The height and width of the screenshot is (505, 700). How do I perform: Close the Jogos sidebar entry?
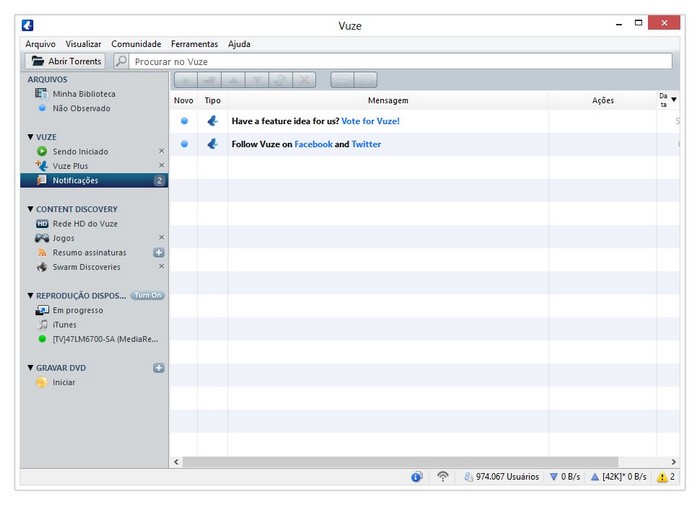(x=162, y=238)
